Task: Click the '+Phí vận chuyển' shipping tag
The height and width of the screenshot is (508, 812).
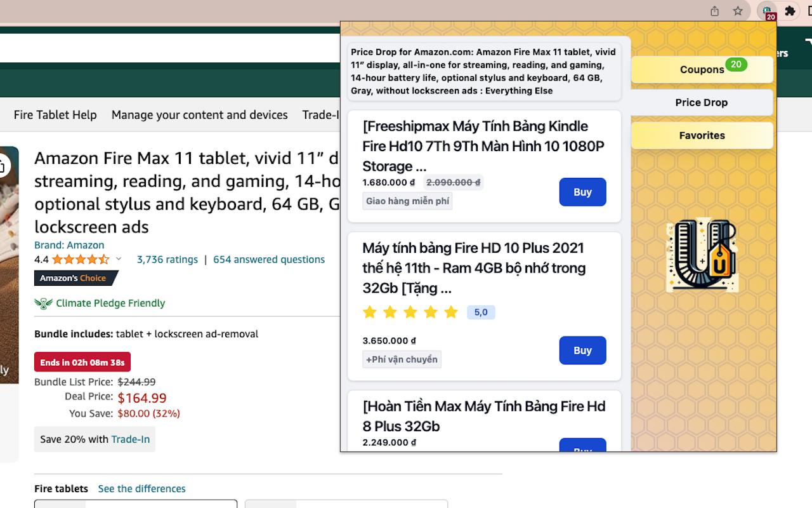Action: (x=402, y=359)
